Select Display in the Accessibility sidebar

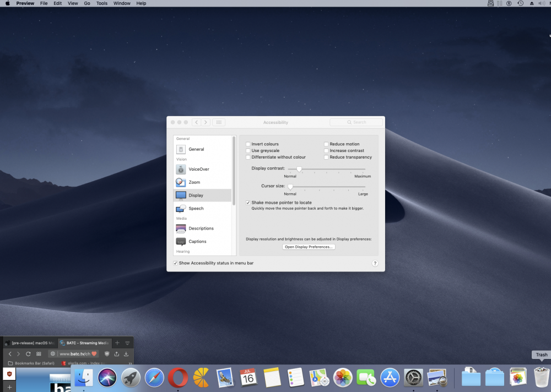pos(203,195)
